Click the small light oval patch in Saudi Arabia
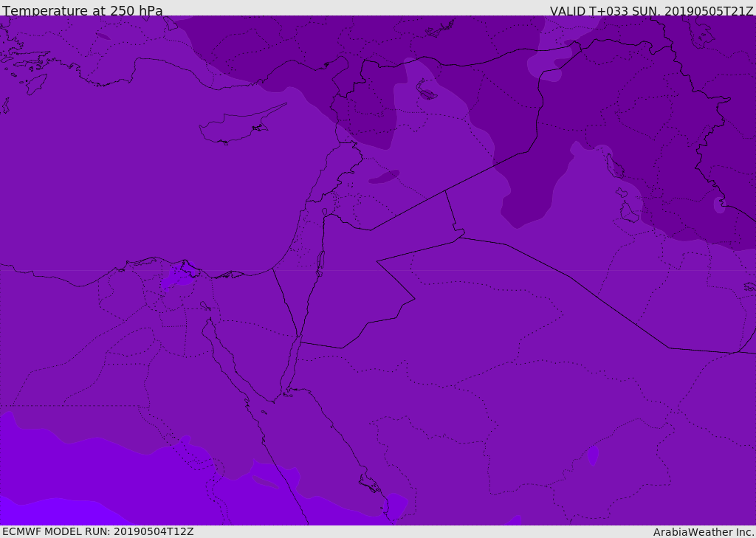 click(592, 455)
